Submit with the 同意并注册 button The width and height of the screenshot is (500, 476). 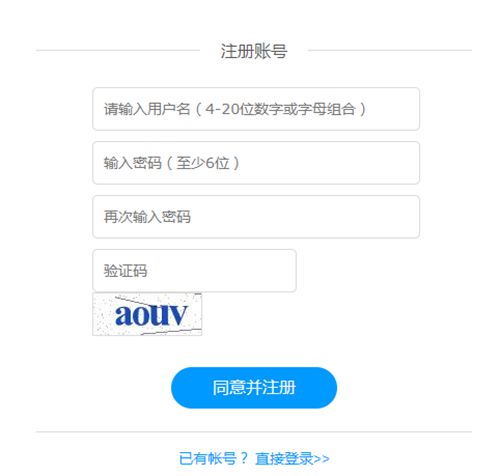[254, 388]
